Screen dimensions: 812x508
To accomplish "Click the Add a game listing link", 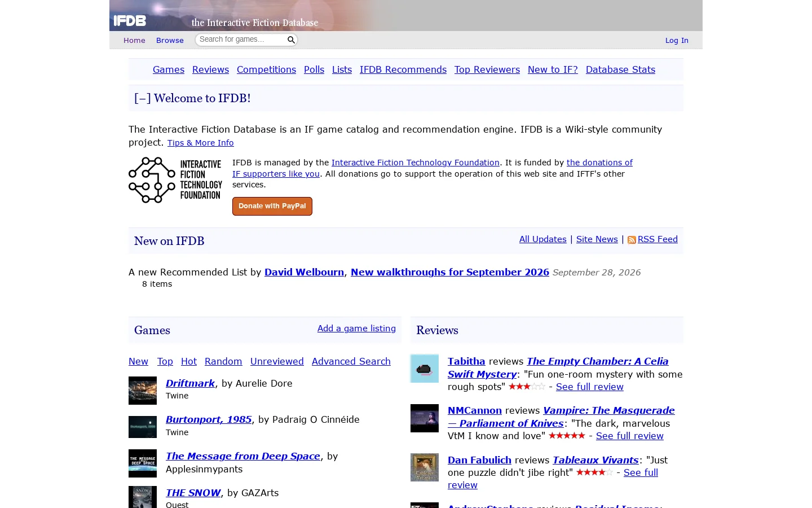I will pos(356,329).
